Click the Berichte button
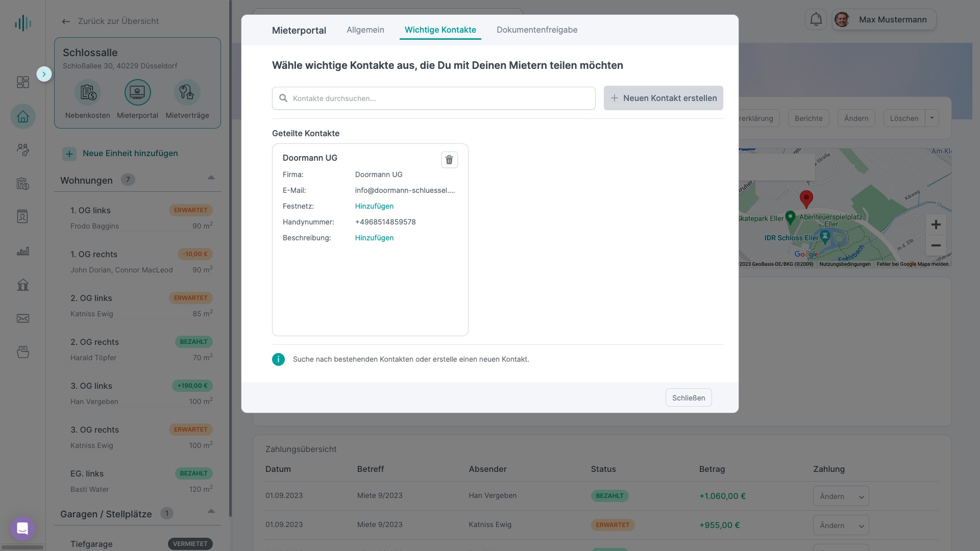Image resolution: width=980 pixels, height=551 pixels. click(x=808, y=118)
